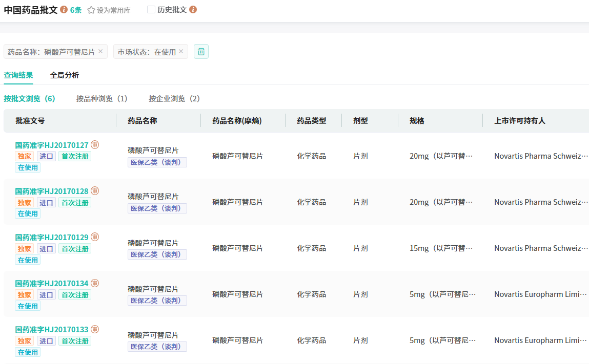Image resolution: width=589 pixels, height=364 pixels.
Task: Click the trash icon to clear filters
Action: 201,52
